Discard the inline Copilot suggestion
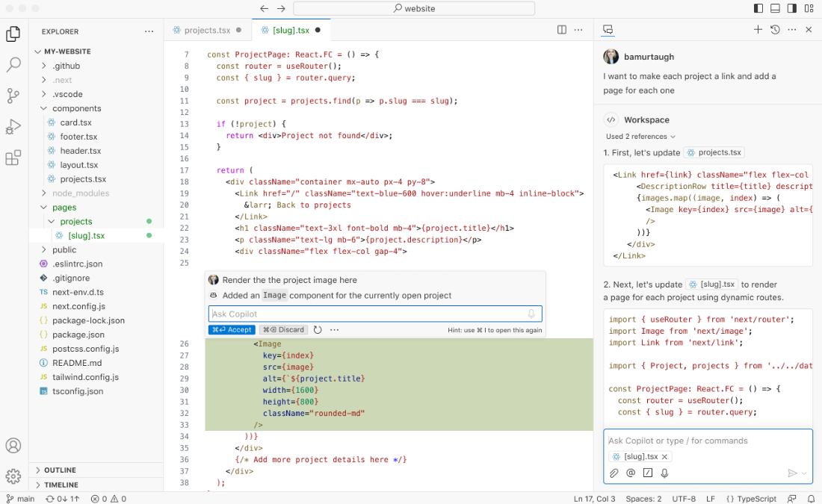 (x=284, y=329)
